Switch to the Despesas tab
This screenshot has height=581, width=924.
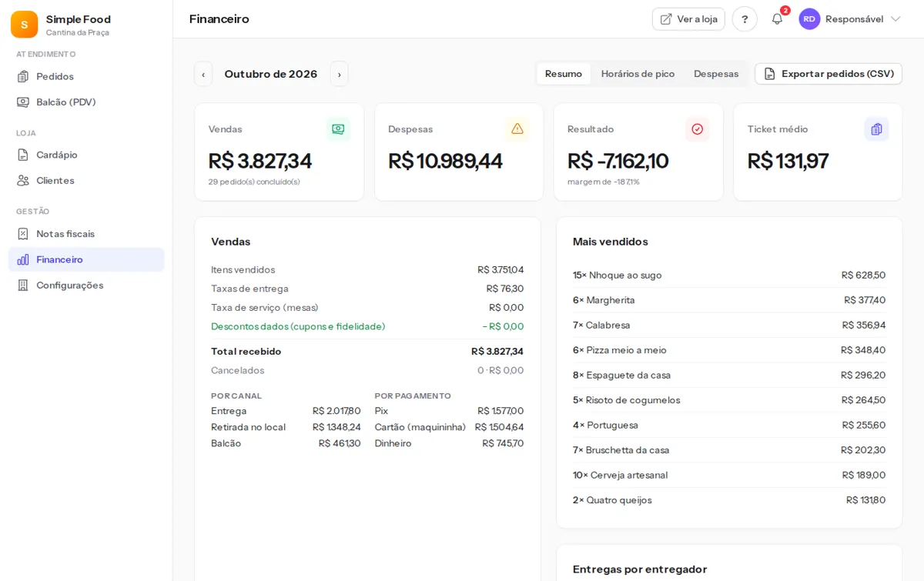(716, 74)
